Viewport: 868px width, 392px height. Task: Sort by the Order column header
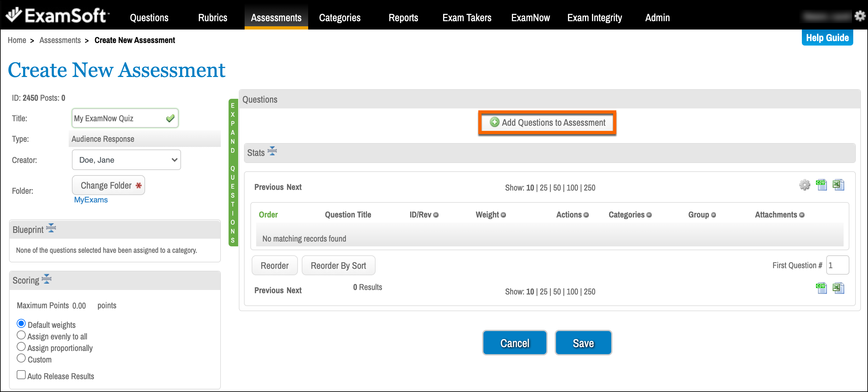[268, 215]
